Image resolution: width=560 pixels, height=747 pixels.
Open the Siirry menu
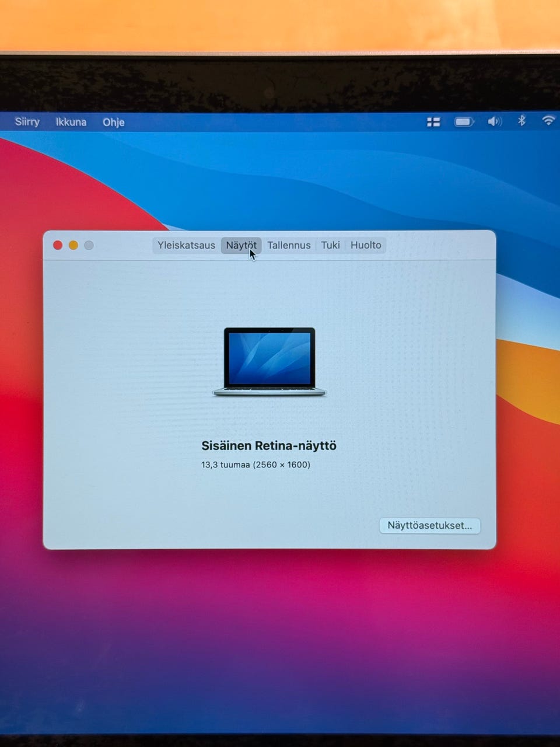[x=27, y=122]
